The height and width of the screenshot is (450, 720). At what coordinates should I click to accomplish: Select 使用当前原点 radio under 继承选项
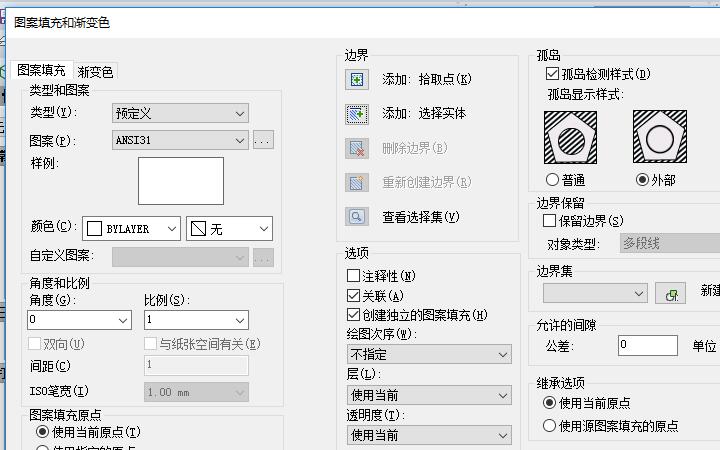[x=549, y=403]
